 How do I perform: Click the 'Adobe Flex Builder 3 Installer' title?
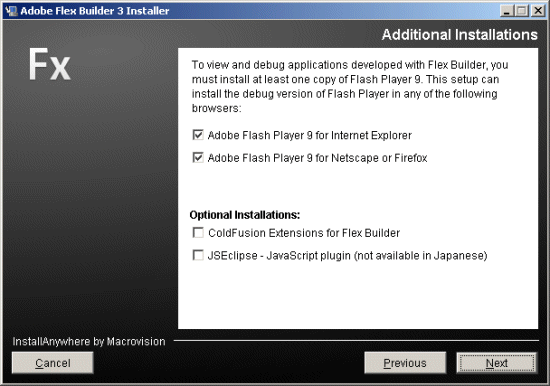pyautogui.click(x=95, y=11)
